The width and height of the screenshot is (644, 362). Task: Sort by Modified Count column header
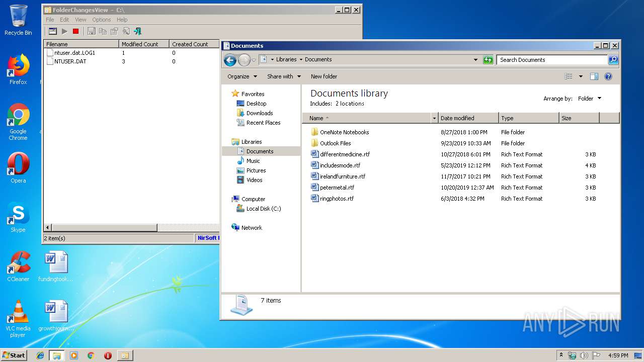point(144,44)
